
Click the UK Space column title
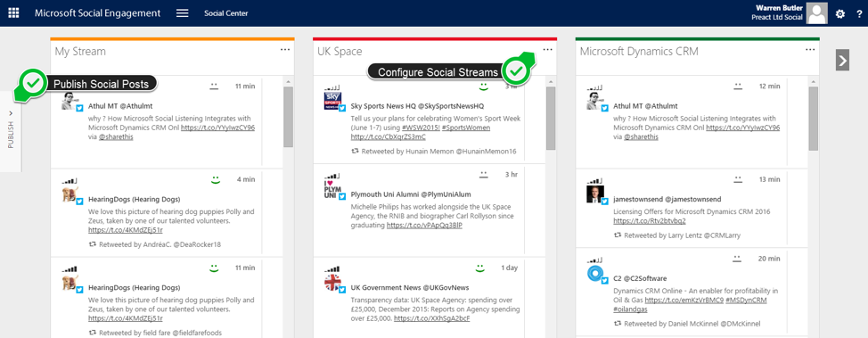[x=340, y=52]
